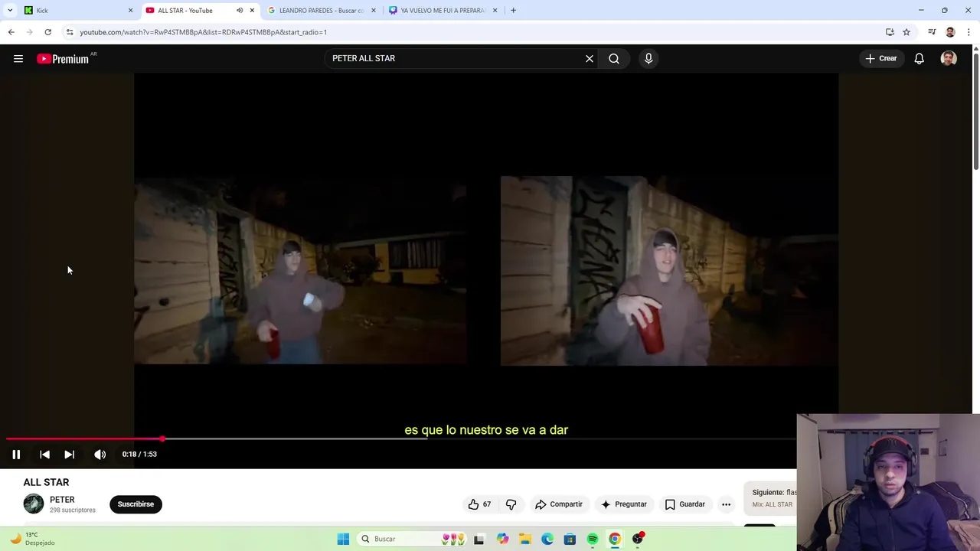Like the video with thumbs up
Screen dimensions: 980x551
click(x=479, y=504)
